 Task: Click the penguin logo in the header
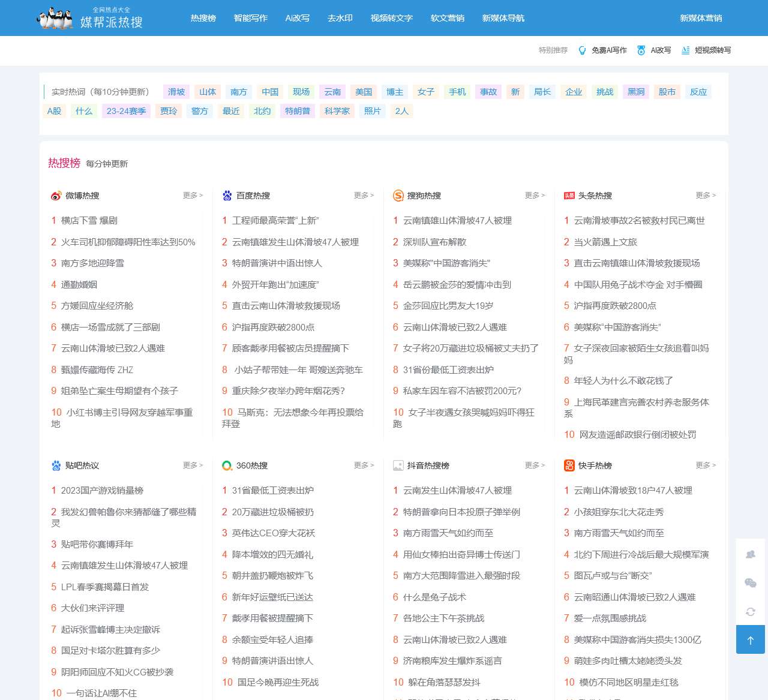55,18
